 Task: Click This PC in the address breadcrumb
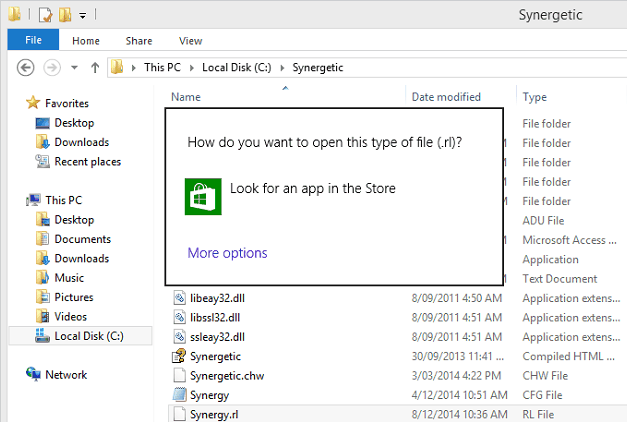162,67
